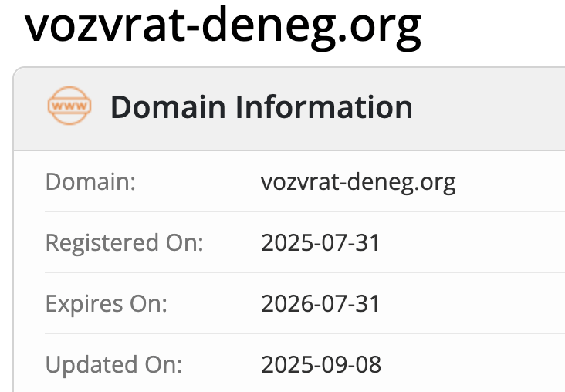Select the "Expires On:" label
The width and height of the screenshot is (565, 392).
coord(107,303)
